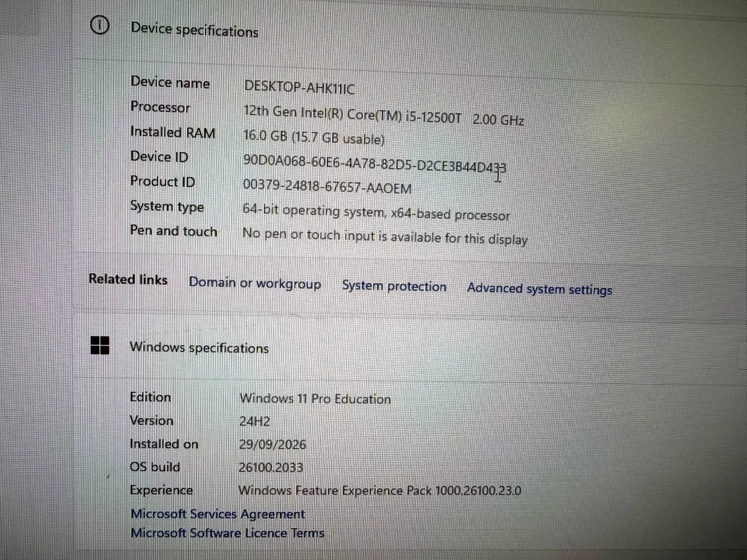This screenshot has height=560, width=747.
Task: Click the Installed RAM value 16.0 GB
Action: pos(265,136)
